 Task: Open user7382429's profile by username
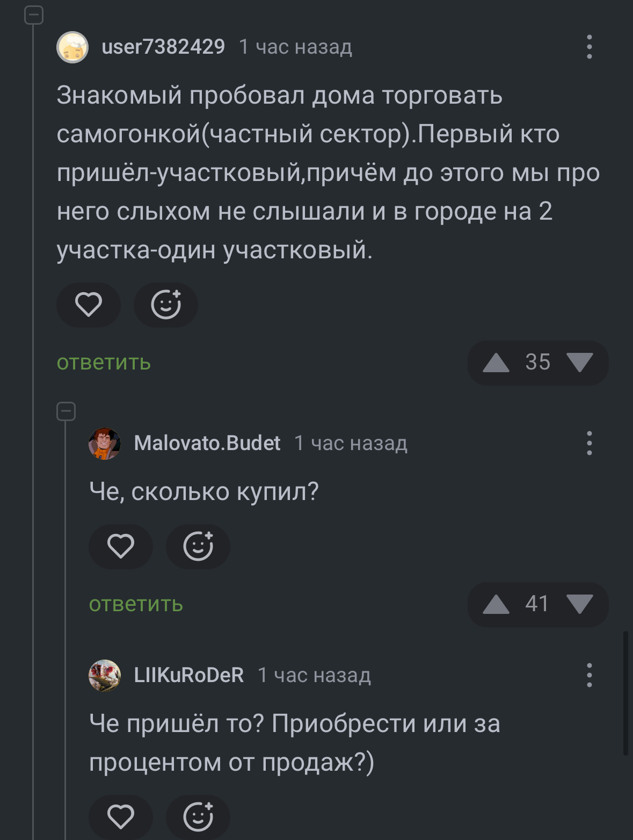[163, 47]
